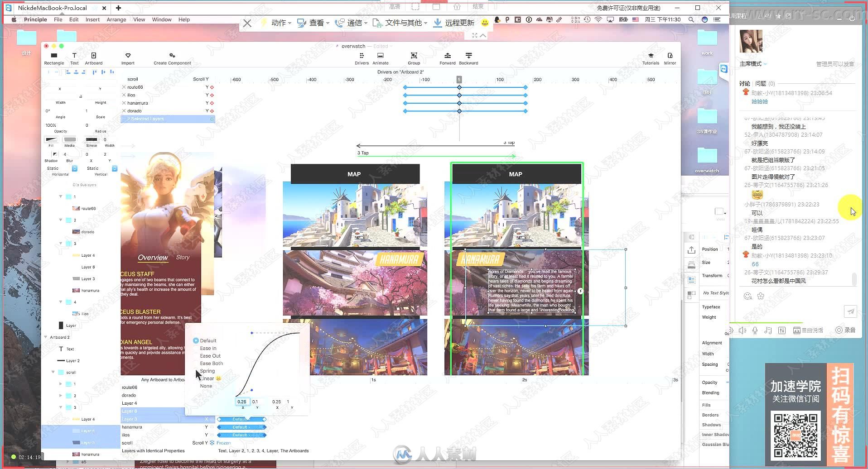Viewport: 868px width, 469px height.
Task: Bring layer Forward with toolbar icon
Action: point(447,56)
